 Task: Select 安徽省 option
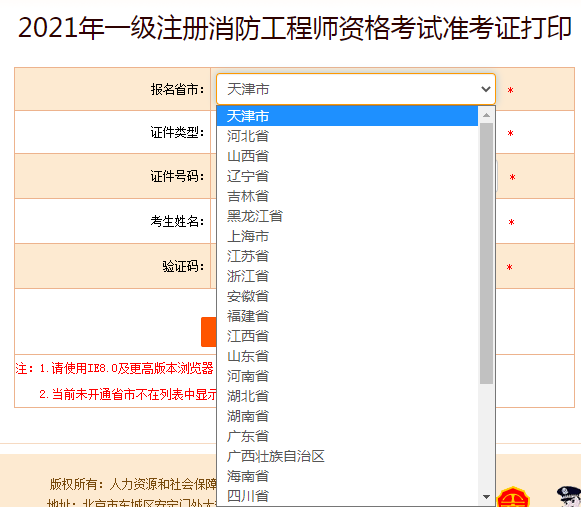click(x=347, y=296)
